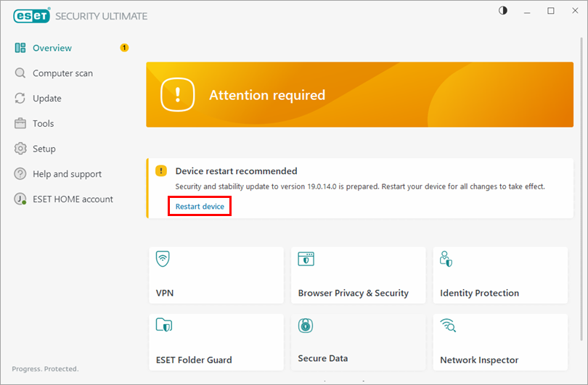Open the Tools menu item
The image size is (588, 385).
[x=44, y=124]
